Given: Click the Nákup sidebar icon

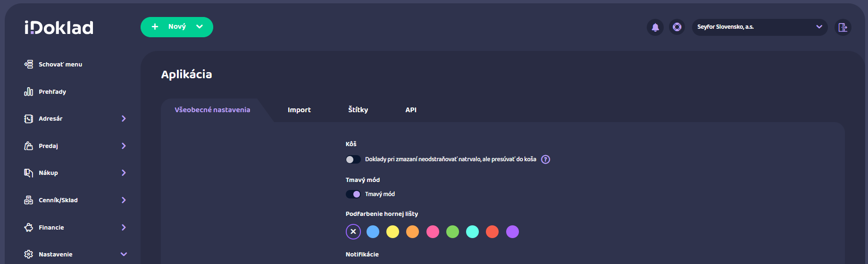Looking at the screenshot, I should 29,173.
